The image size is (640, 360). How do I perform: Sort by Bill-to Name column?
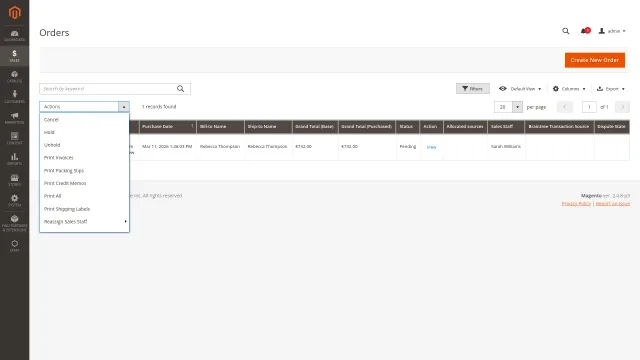click(x=220, y=127)
